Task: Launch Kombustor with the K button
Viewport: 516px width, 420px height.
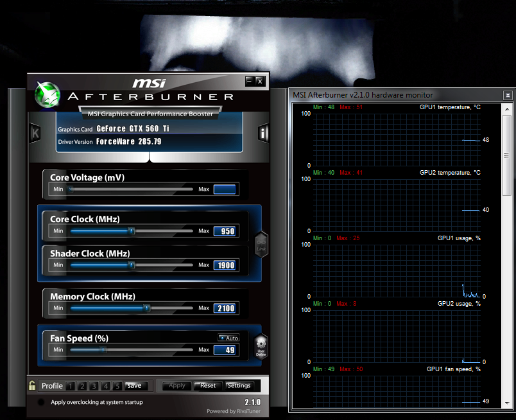Action: point(35,133)
